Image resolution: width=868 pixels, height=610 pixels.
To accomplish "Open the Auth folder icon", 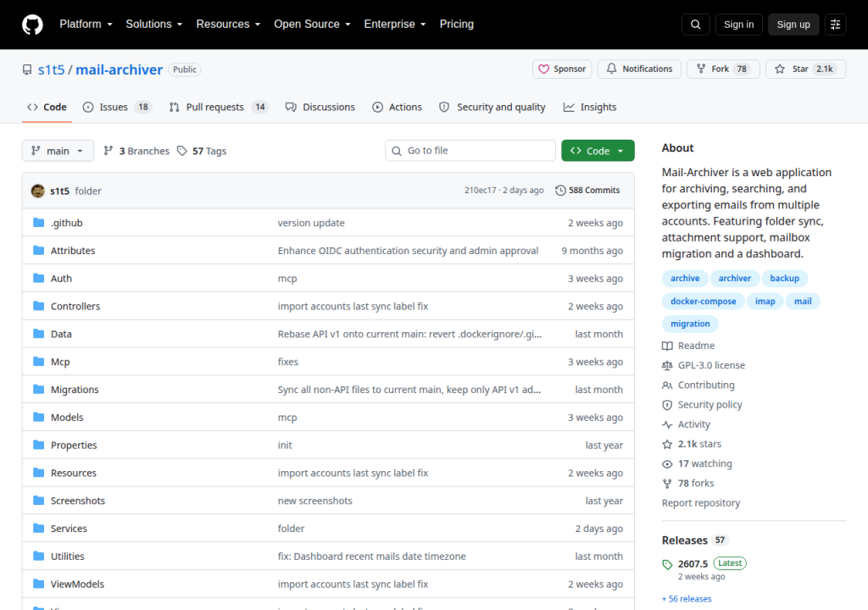I will point(38,278).
